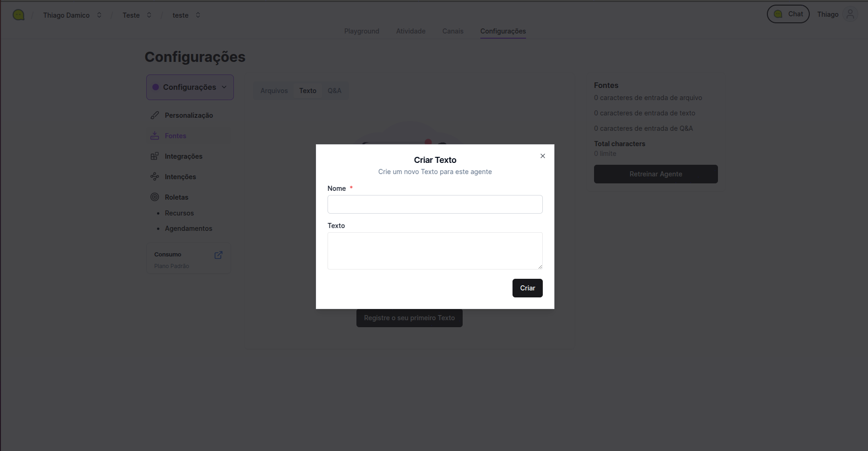Screen dimensions: 868x451
Task: Switch to the Playground tab
Action: pyautogui.click(x=362, y=31)
